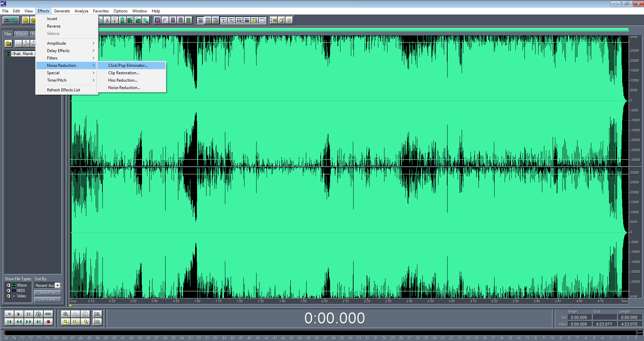Select Reverse in the Effects menu
The height and width of the screenshot is (341, 644).
click(x=67, y=26)
